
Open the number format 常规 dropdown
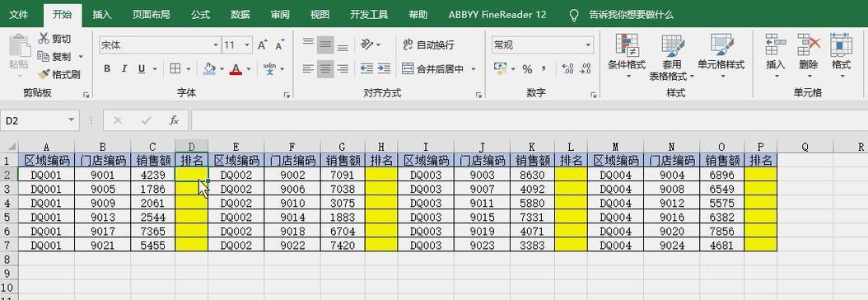click(588, 45)
